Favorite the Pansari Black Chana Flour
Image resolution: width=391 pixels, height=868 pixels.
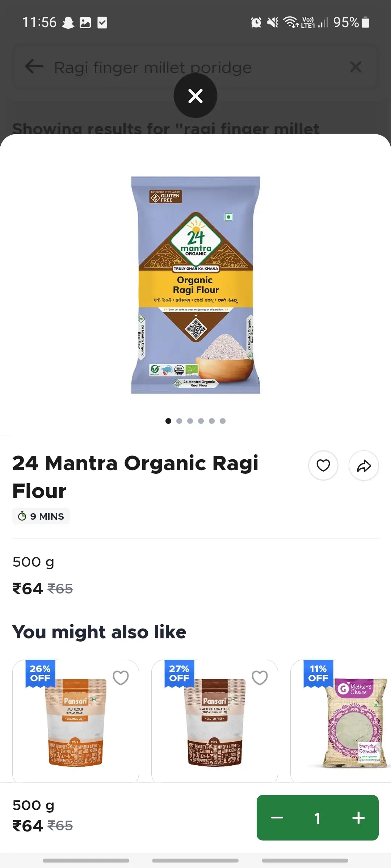click(x=260, y=677)
